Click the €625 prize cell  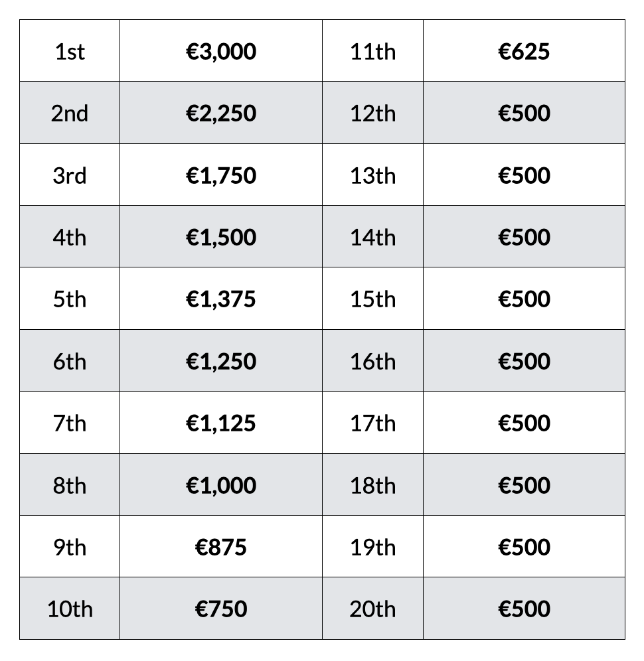click(524, 51)
